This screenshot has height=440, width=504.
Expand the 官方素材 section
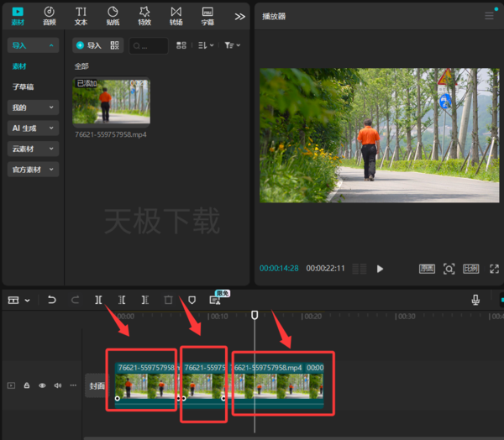(x=33, y=170)
